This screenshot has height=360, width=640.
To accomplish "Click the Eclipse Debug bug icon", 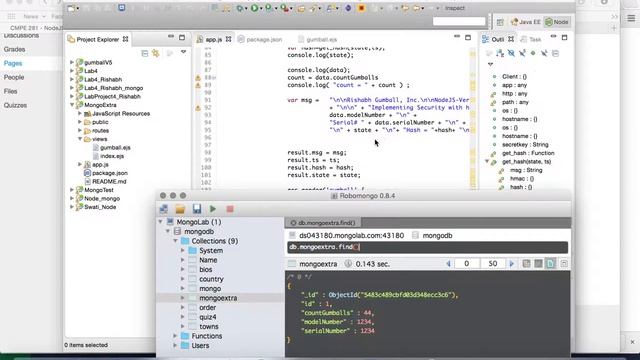I will [240, 8].
